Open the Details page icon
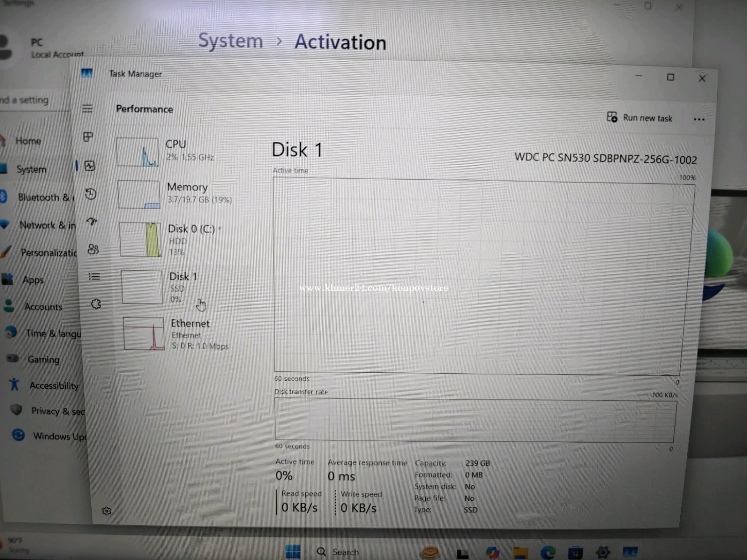Image resolution: width=747 pixels, height=560 pixels. click(x=94, y=276)
